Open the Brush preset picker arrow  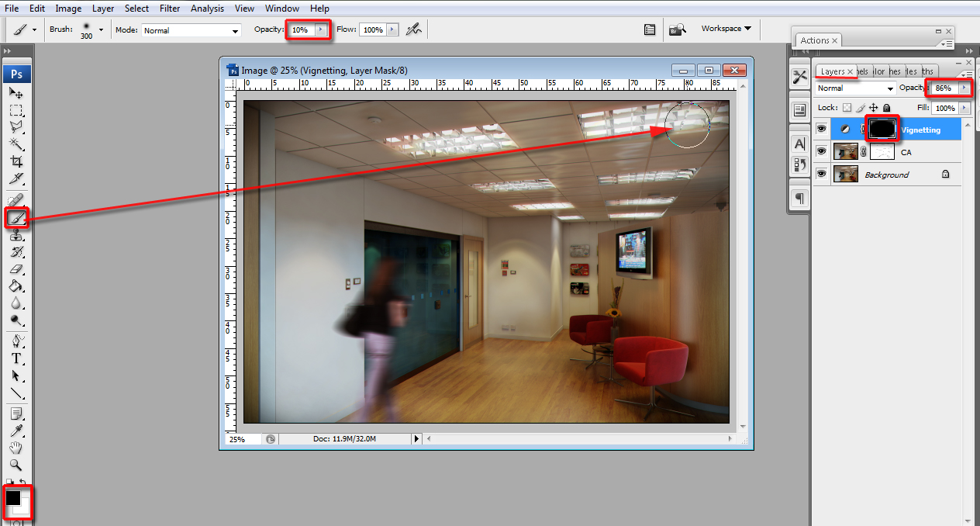(101, 29)
